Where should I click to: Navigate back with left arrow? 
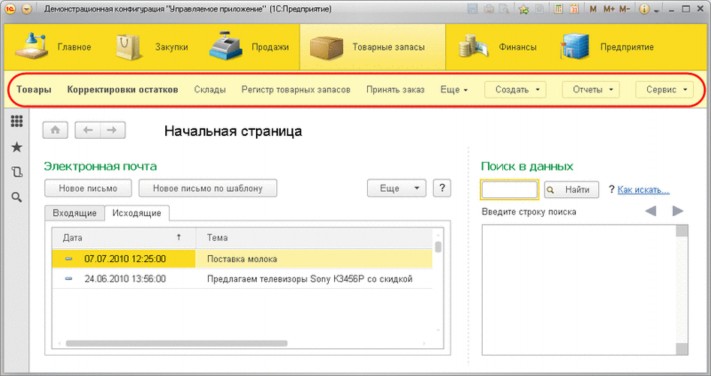pos(88,130)
